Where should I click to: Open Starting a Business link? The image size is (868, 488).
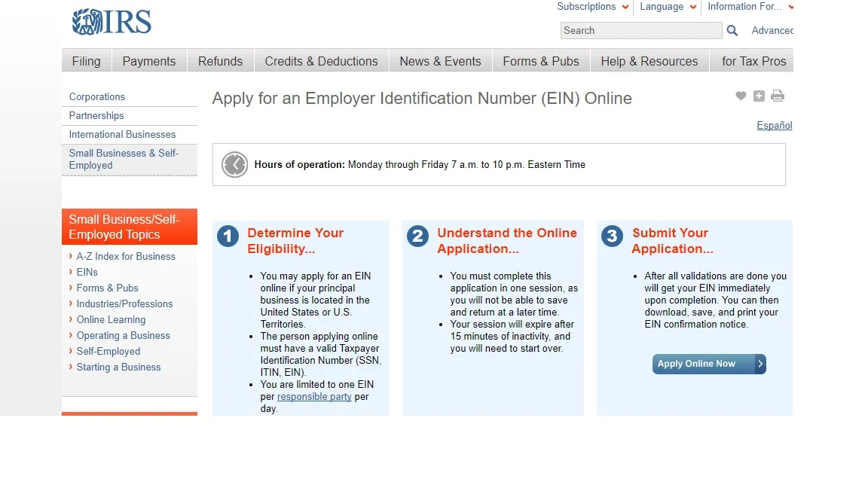pos(118,367)
